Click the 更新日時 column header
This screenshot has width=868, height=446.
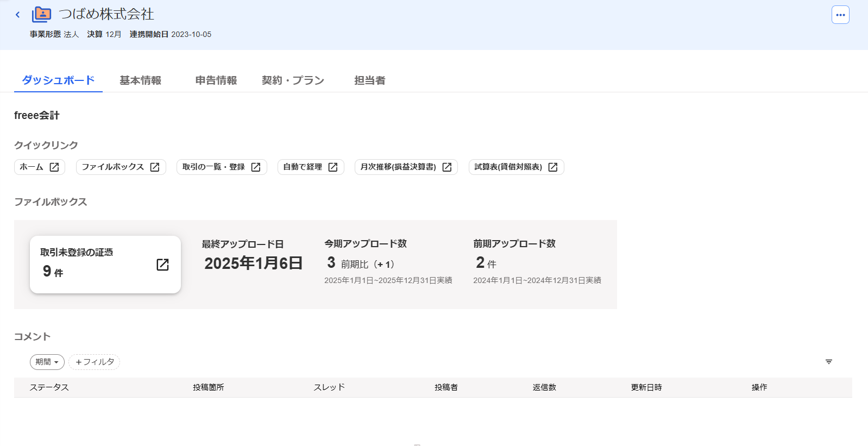point(646,387)
